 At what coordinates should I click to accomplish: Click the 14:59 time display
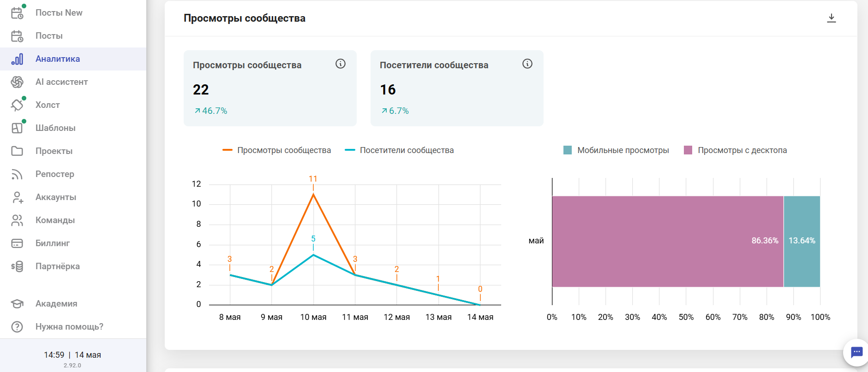pos(54,355)
